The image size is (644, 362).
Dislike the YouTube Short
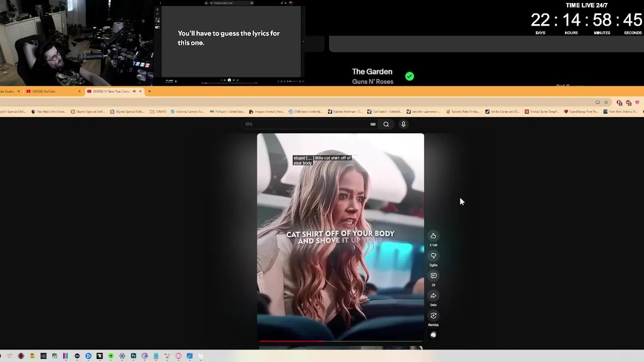[x=433, y=256]
